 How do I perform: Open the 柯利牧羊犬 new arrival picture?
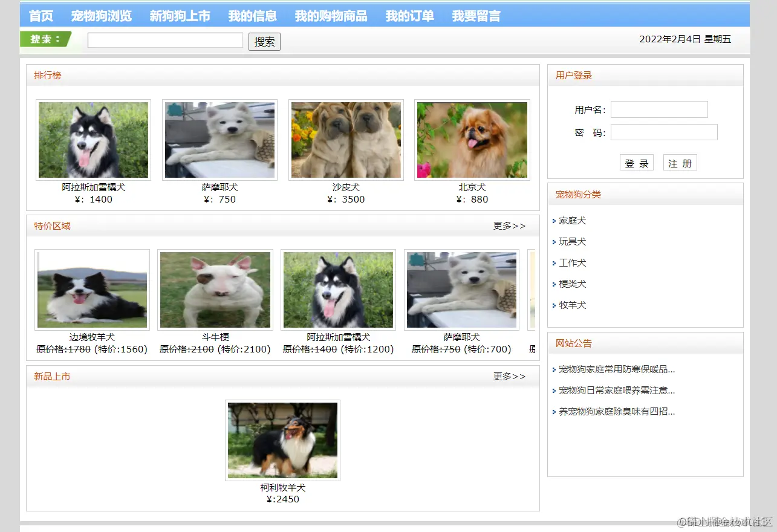tap(282, 440)
